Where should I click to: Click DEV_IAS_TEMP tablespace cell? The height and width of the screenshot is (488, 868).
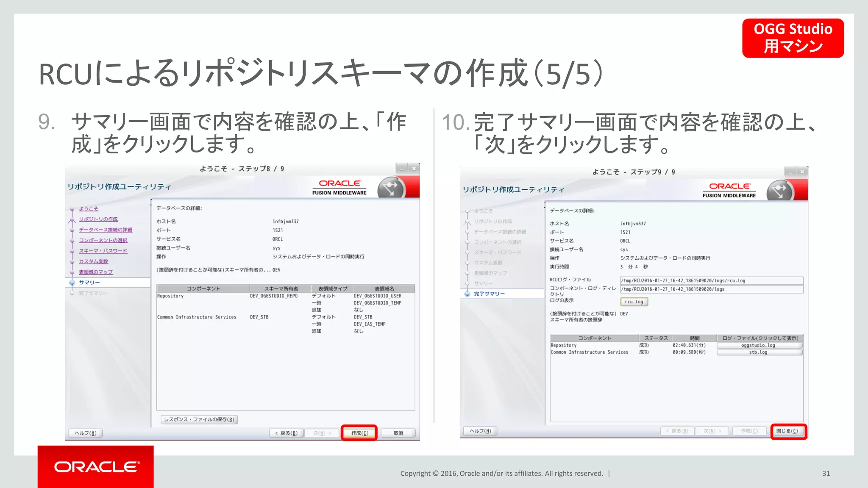(370, 324)
